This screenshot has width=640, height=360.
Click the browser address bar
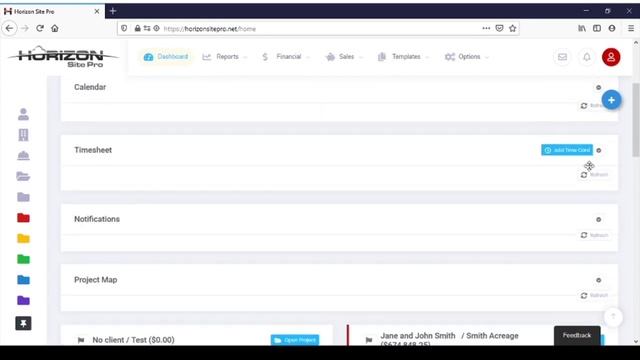[x=318, y=29]
